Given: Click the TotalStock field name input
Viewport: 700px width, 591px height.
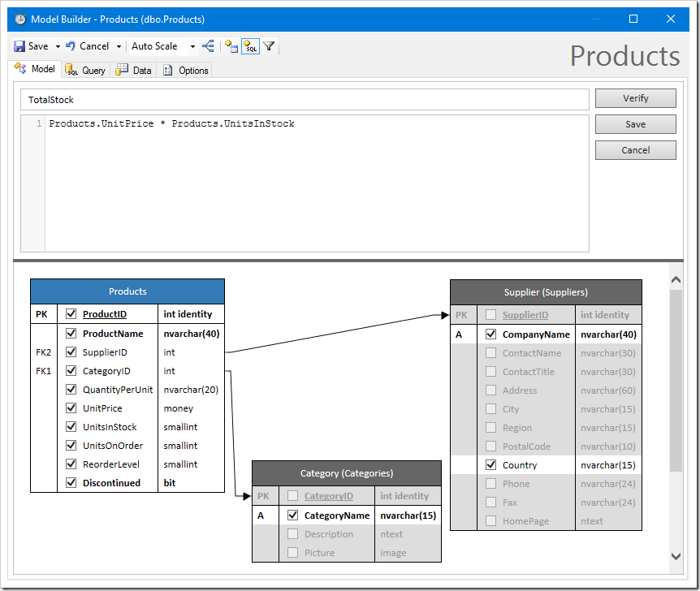Looking at the screenshot, I should (x=305, y=100).
